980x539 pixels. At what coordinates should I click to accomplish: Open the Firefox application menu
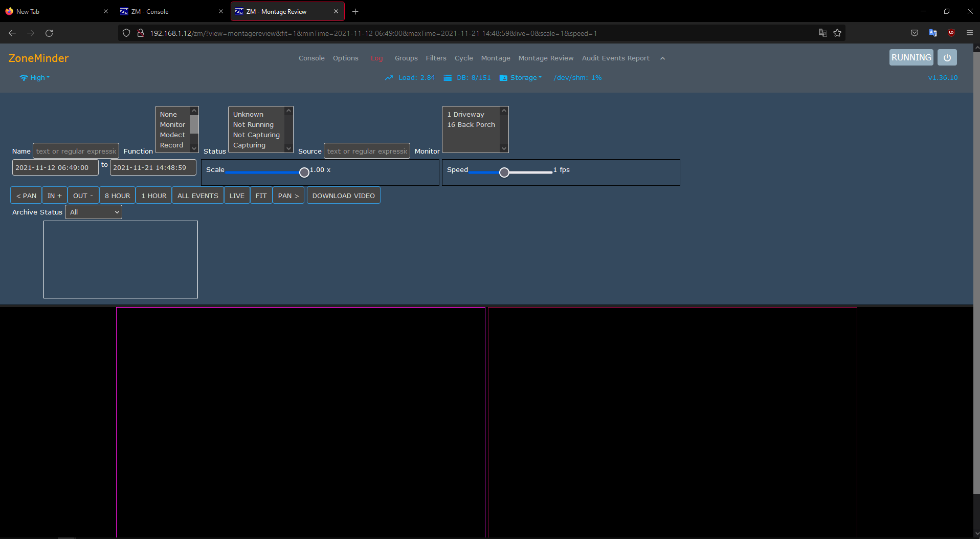coord(969,33)
